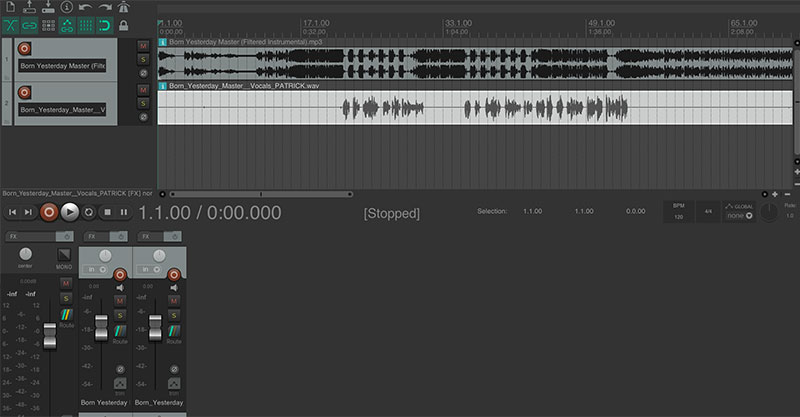Click the Stop button in the transport
Viewport: 800px width, 417px height.
click(106, 212)
